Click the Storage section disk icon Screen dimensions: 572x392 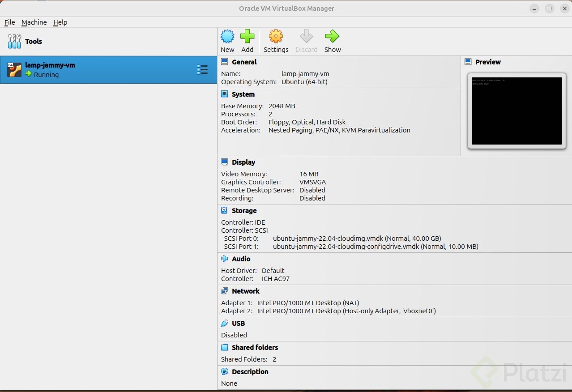pyautogui.click(x=225, y=210)
